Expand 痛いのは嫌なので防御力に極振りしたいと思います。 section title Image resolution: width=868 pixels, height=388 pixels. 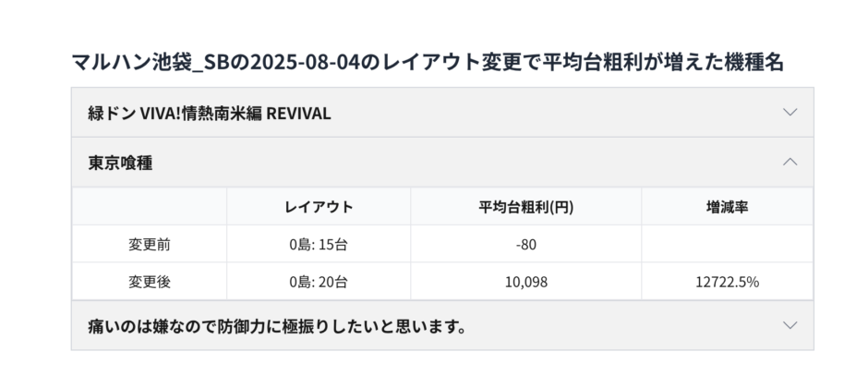click(x=277, y=326)
